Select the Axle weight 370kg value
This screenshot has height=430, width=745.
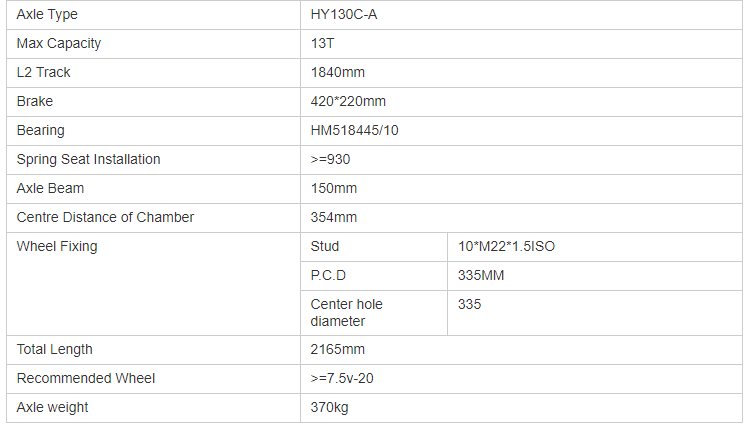click(329, 407)
